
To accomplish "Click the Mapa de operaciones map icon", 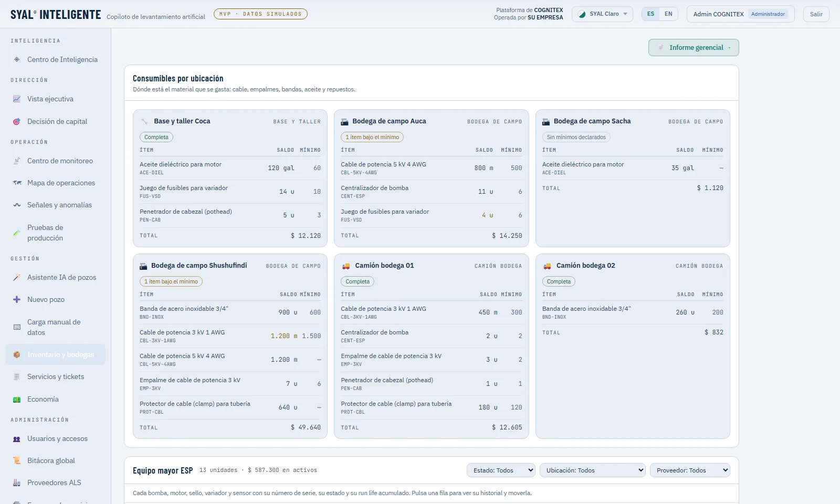I will 17,183.
